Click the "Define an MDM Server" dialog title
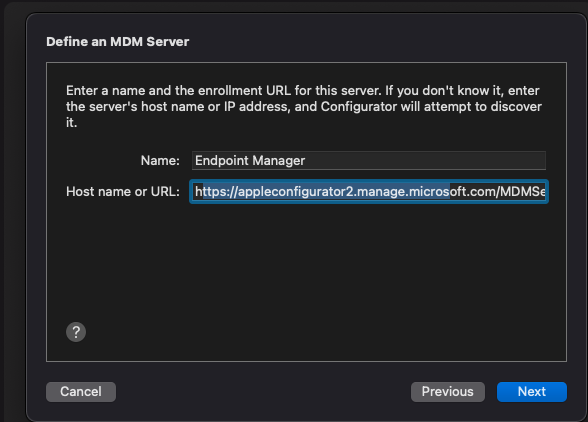 coord(118,42)
